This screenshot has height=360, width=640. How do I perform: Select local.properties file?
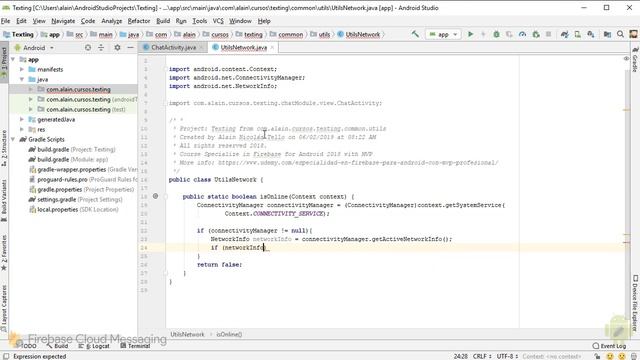tap(73, 210)
